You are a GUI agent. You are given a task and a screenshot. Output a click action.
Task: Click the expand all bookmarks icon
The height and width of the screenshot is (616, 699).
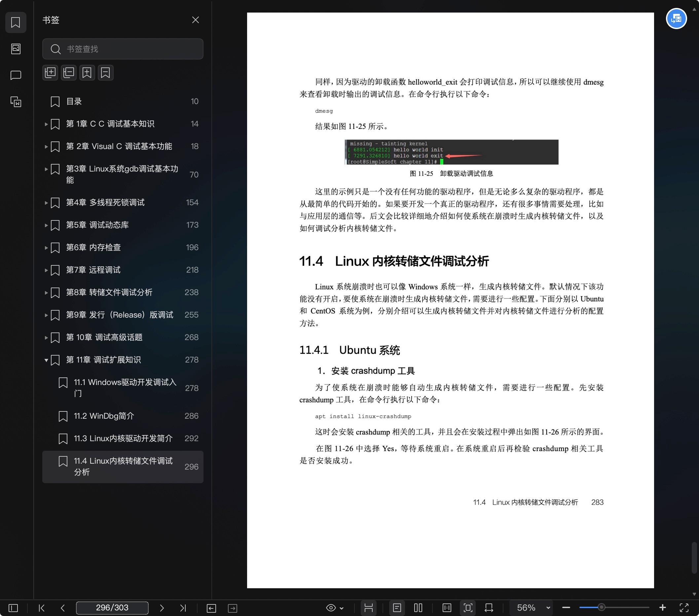tap(50, 72)
